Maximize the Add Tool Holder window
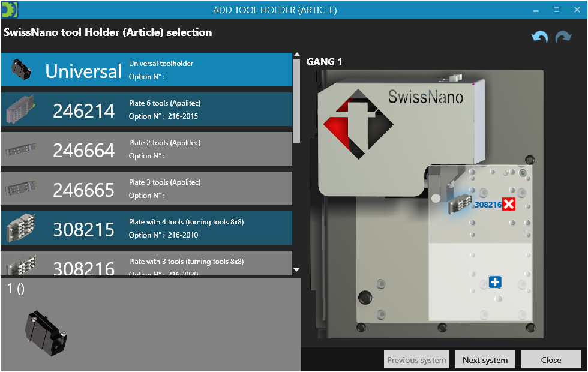The image size is (588, 372). (556, 10)
